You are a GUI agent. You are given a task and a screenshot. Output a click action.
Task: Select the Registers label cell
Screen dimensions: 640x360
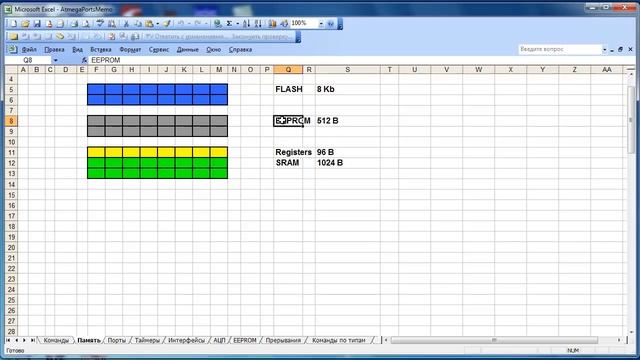click(288, 152)
